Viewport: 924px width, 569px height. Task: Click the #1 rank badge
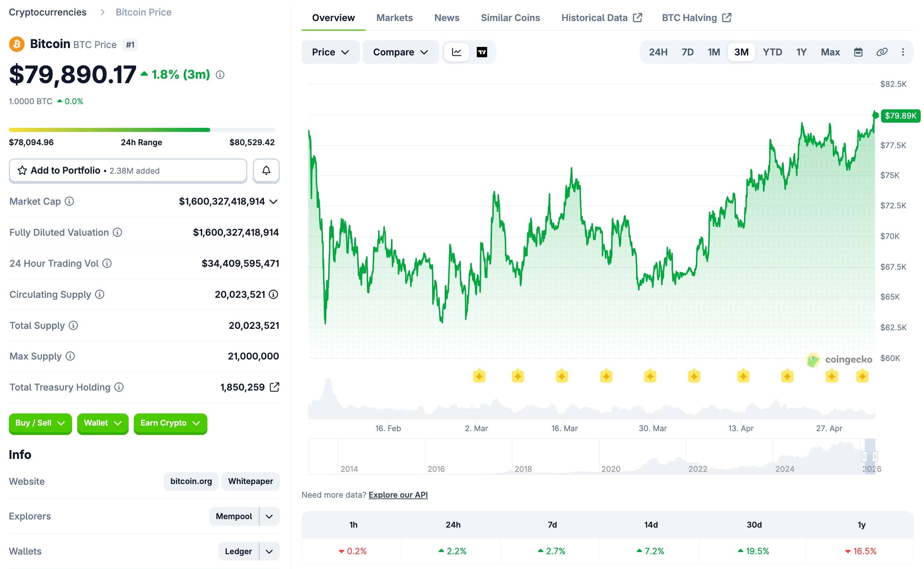pyautogui.click(x=130, y=45)
